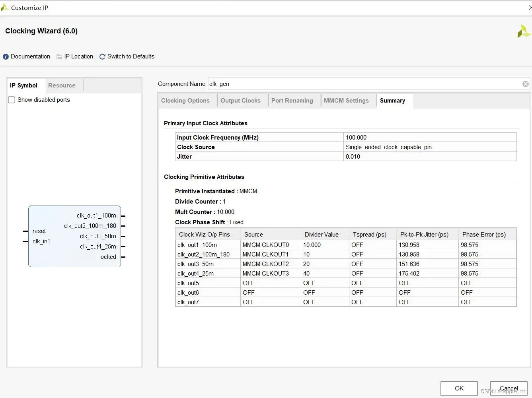Select the clk_out4_25m table row cell

coord(208,274)
